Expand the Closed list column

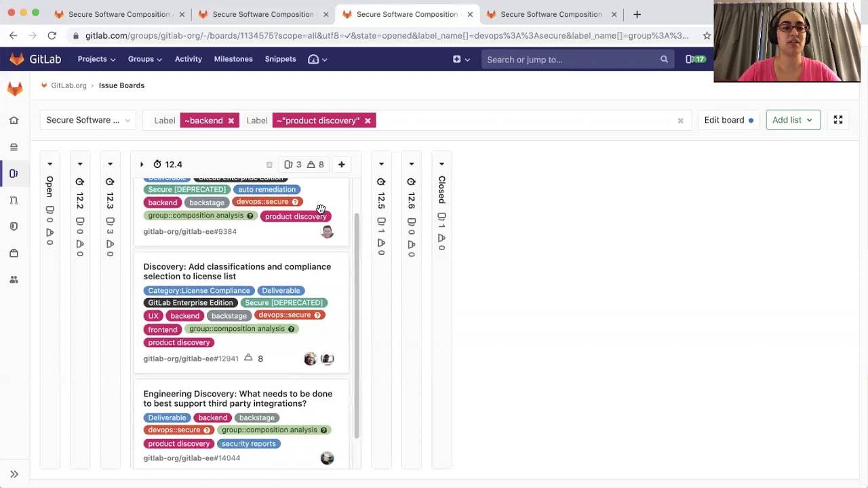point(441,164)
